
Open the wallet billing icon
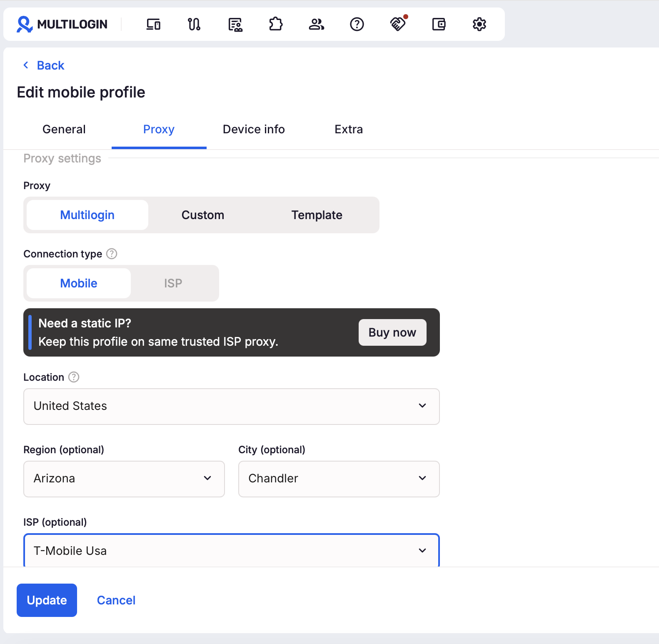[439, 24]
